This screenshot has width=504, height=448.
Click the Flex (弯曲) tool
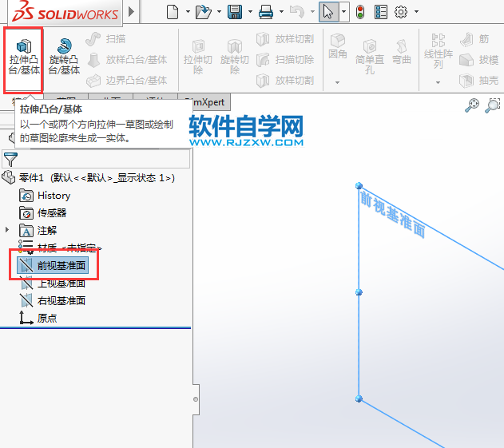tap(402, 52)
